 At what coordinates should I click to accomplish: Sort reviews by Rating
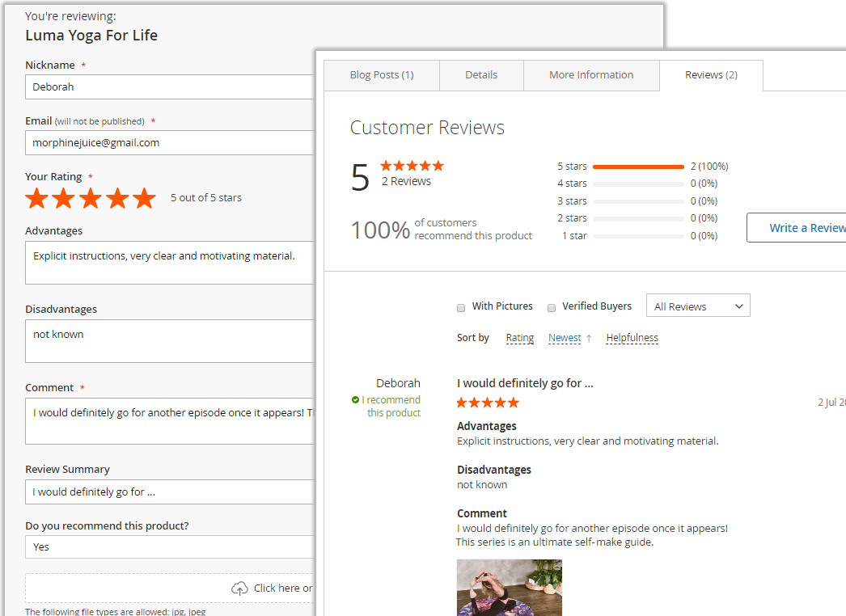519,338
